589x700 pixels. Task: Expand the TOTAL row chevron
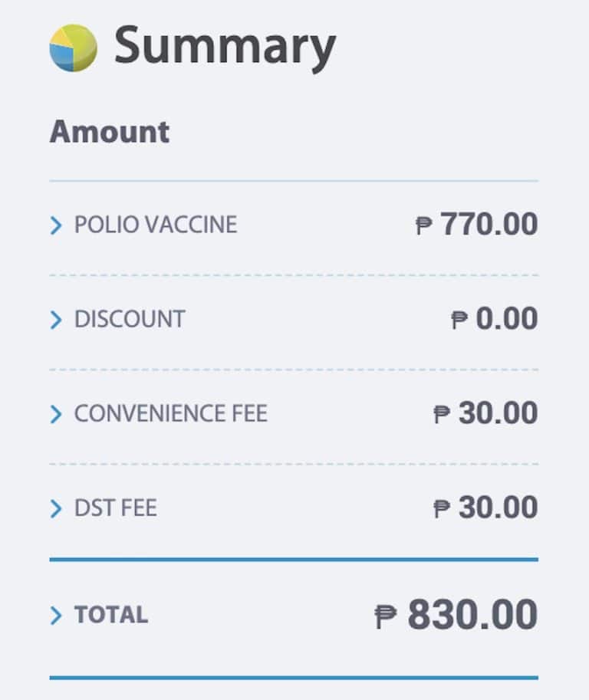click(x=56, y=615)
